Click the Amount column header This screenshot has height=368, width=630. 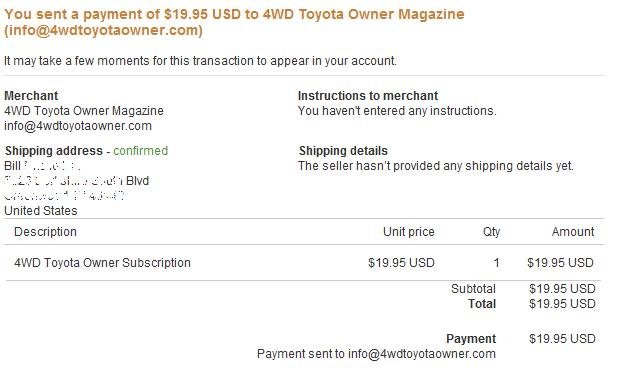pyautogui.click(x=573, y=232)
